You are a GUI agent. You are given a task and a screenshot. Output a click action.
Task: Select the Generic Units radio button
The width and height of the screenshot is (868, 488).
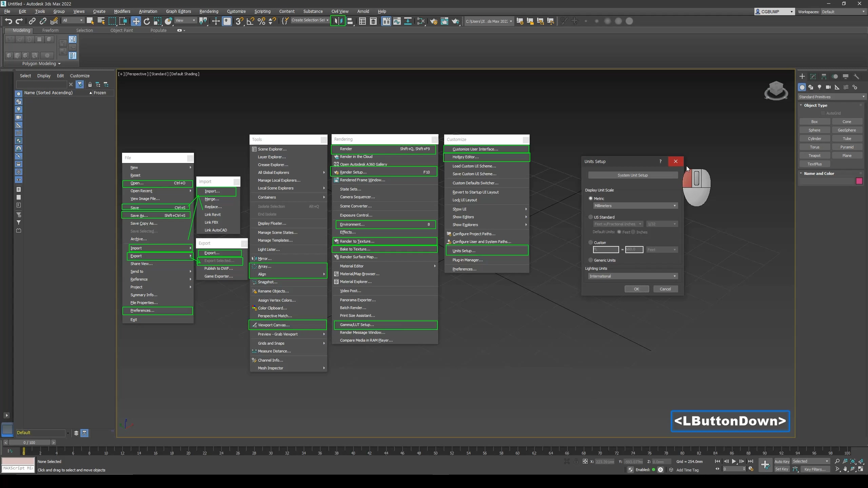click(591, 260)
